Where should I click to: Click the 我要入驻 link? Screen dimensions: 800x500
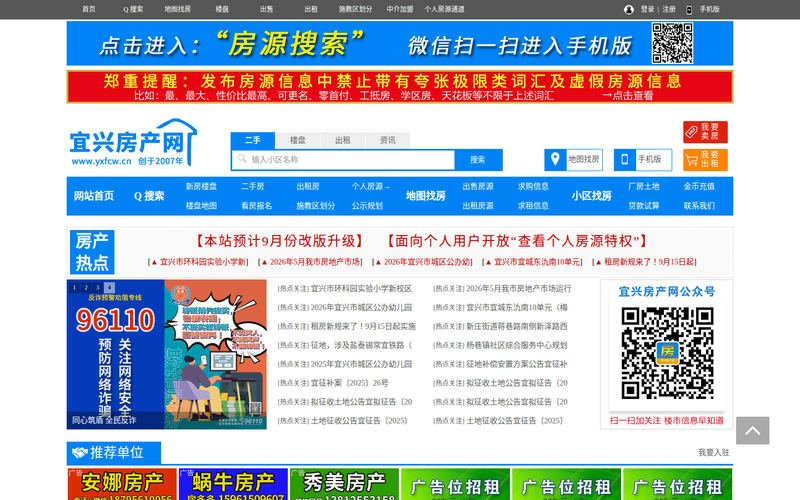click(x=714, y=453)
